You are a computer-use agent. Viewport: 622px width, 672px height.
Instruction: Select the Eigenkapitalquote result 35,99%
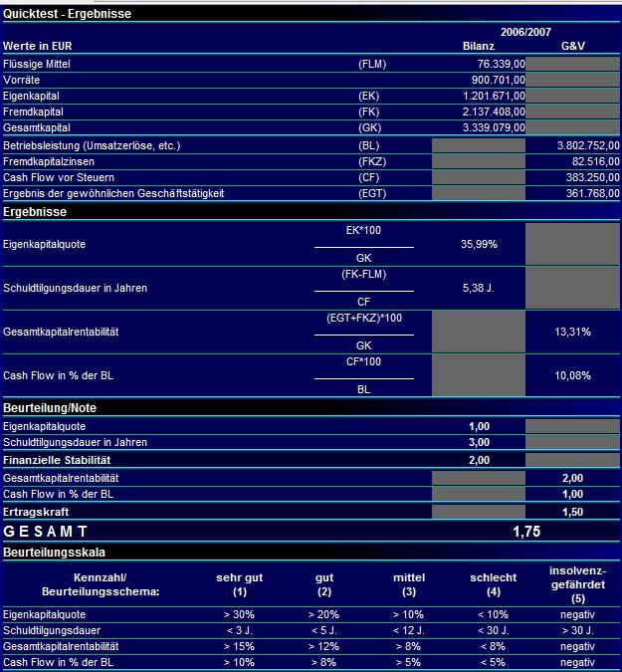click(479, 244)
